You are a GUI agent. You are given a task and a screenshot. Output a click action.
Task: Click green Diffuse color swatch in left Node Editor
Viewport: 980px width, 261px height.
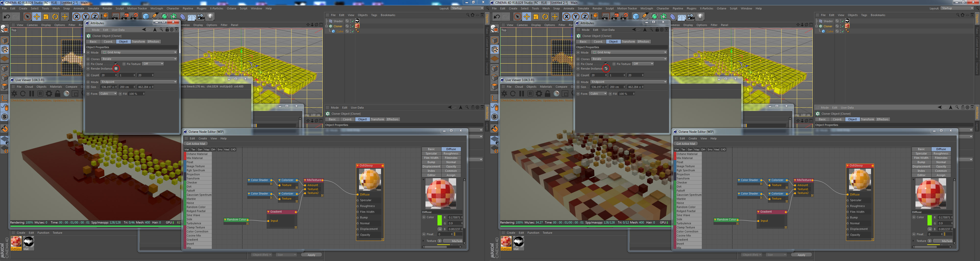[x=439, y=220]
